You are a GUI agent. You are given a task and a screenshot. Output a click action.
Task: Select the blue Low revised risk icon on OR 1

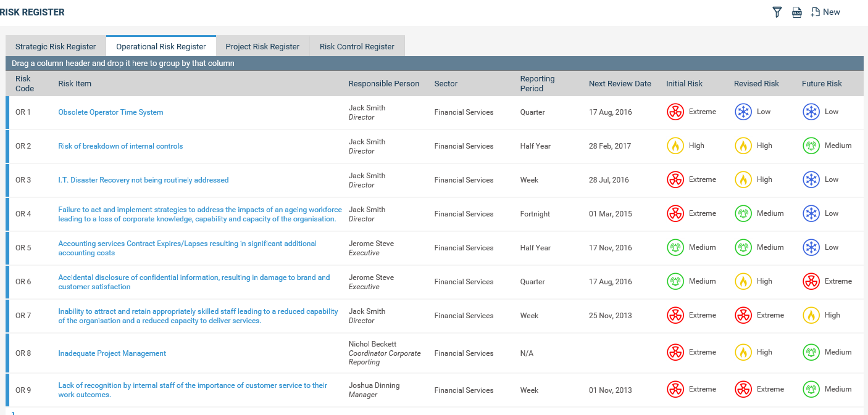tap(743, 112)
